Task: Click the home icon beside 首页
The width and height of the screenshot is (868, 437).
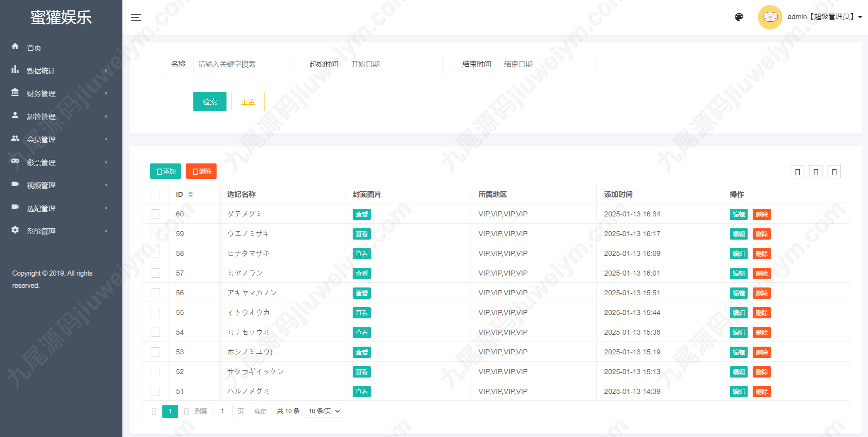Action: [x=15, y=47]
